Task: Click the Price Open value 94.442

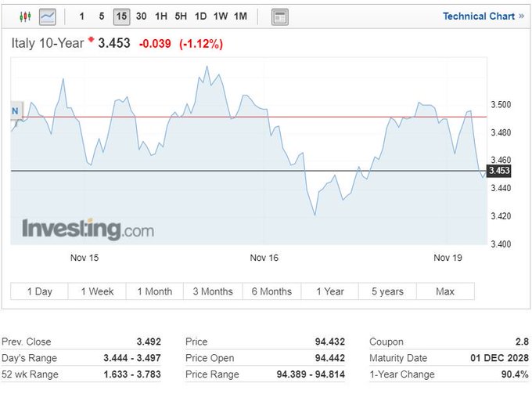Action: (x=330, y=358)
